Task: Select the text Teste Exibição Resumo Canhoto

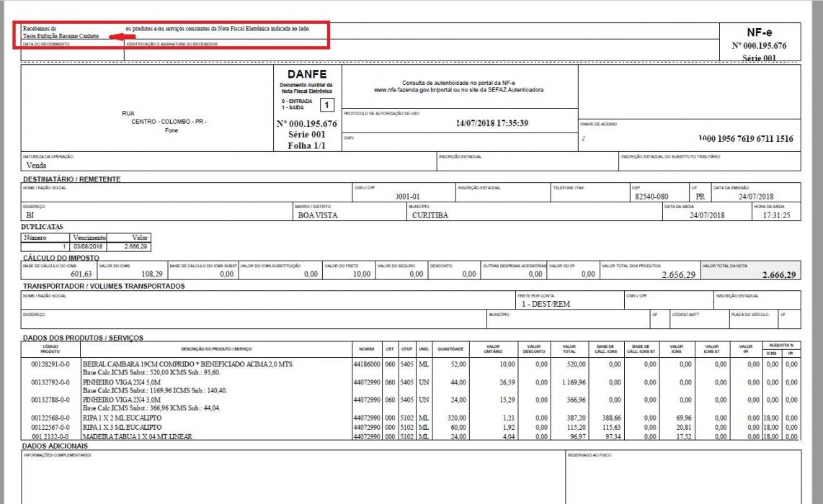Action: (x=61, y=36)
